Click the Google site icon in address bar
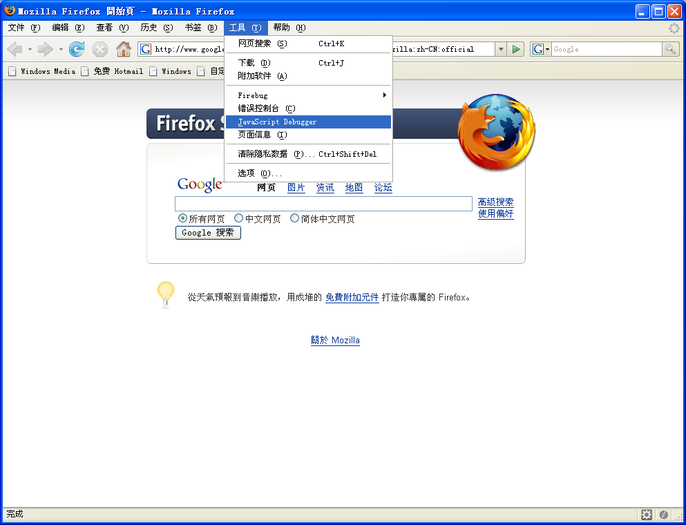686x525 pixels. pos(146,49)
